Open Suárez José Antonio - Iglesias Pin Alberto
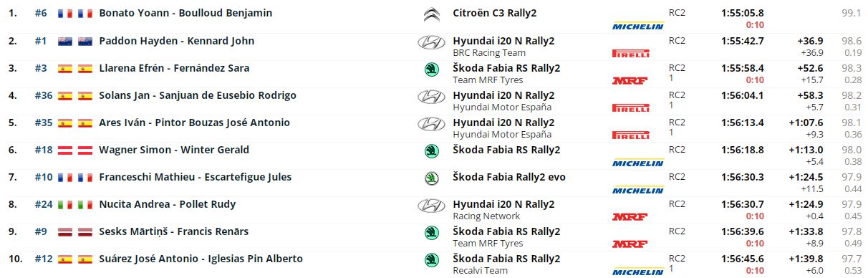868x278 pixels. point(201,259)
